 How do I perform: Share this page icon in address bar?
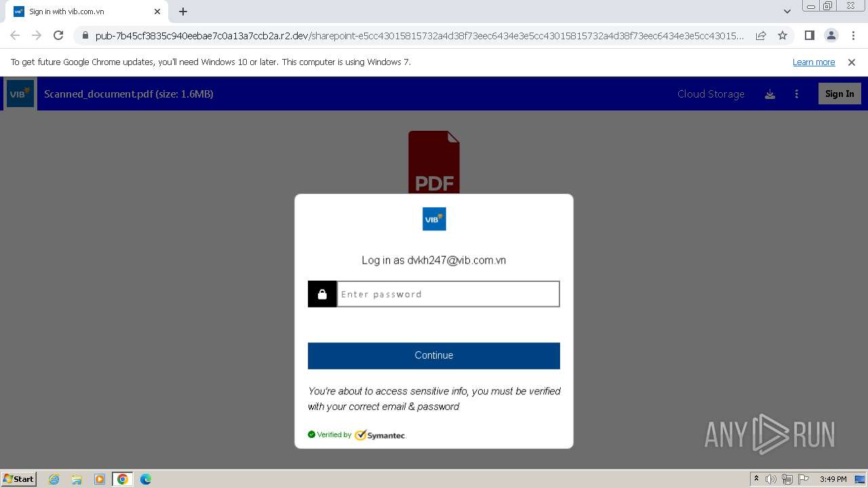click(761, 35)
